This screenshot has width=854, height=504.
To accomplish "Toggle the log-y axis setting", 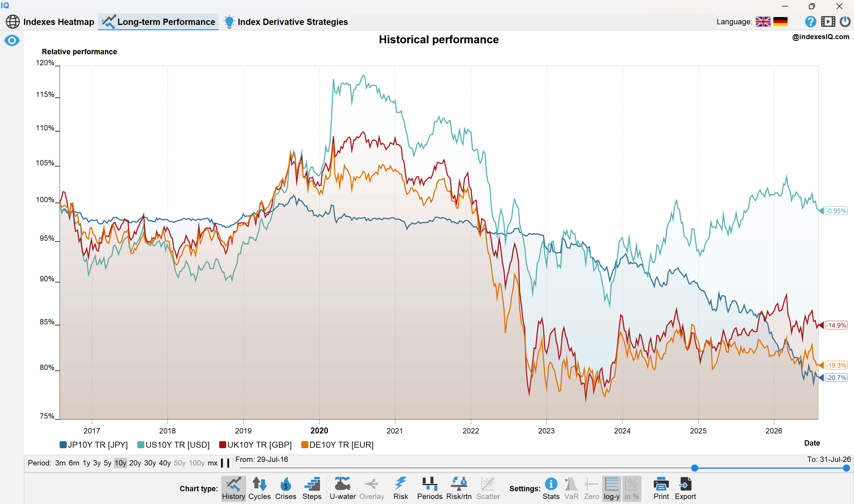I will 612,488.
